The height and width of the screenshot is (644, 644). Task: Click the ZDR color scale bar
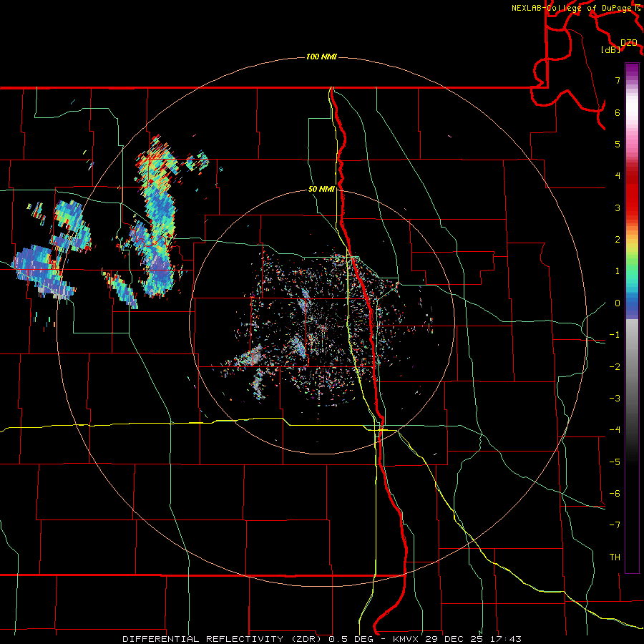(632, 318)
